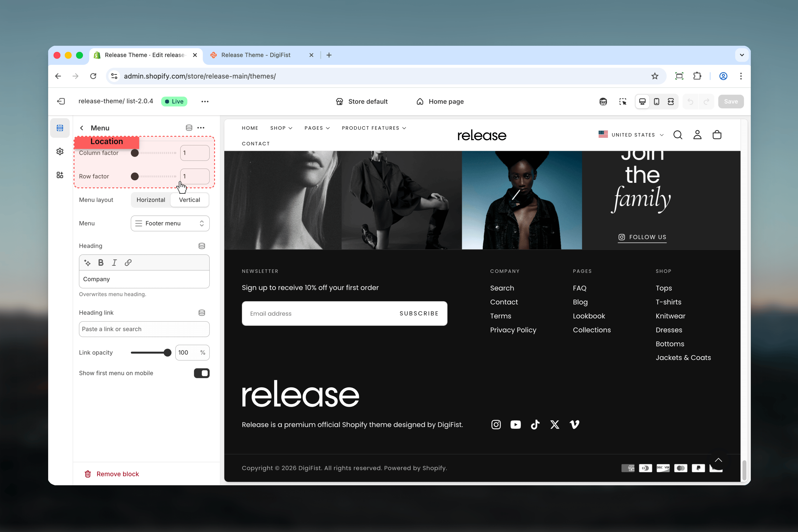Click the back-to-top arrow button
The image size is (798, 532).
point(718,460)
